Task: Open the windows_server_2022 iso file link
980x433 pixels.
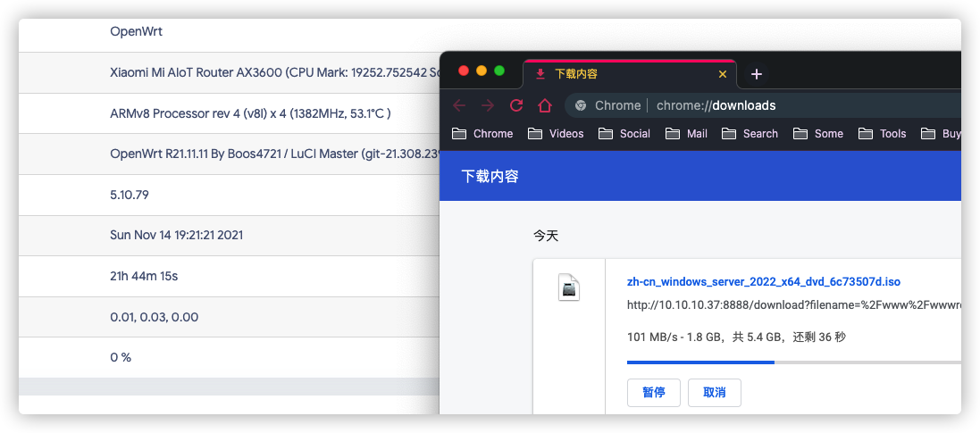Action: 764,282
